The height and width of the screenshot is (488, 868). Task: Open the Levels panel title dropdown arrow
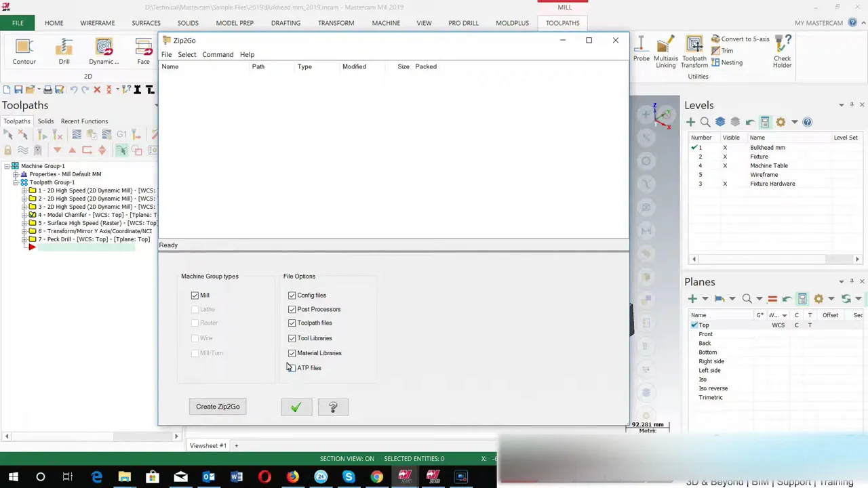(842, 105)
